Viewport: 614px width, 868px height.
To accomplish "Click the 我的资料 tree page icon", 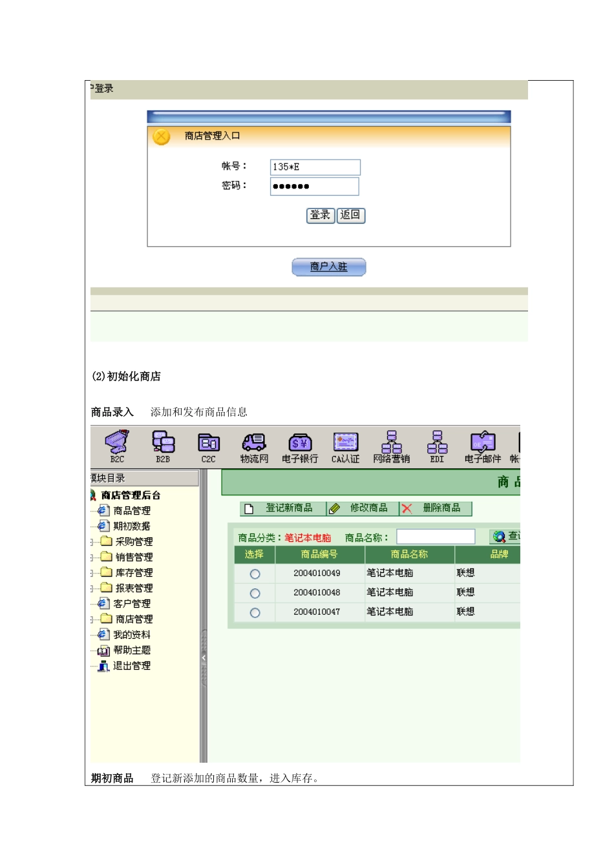I will tap(103, 634).
